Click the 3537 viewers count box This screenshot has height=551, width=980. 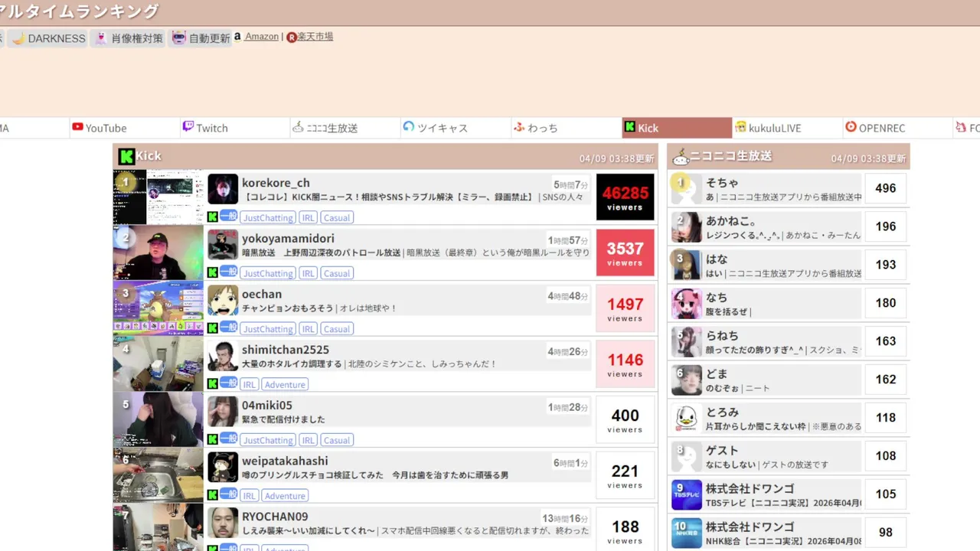(625, 253)
